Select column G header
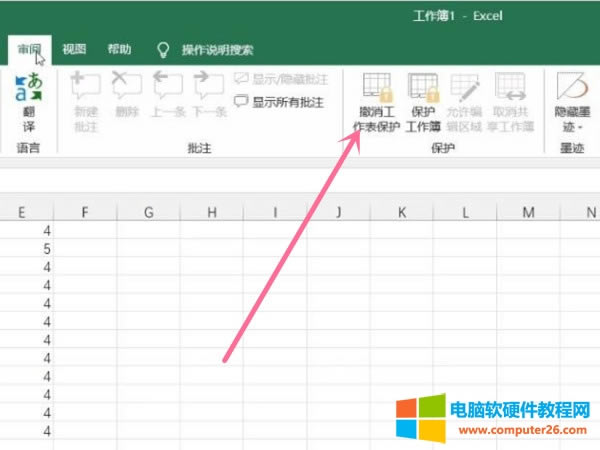600x450 pixels. (148, 212)
